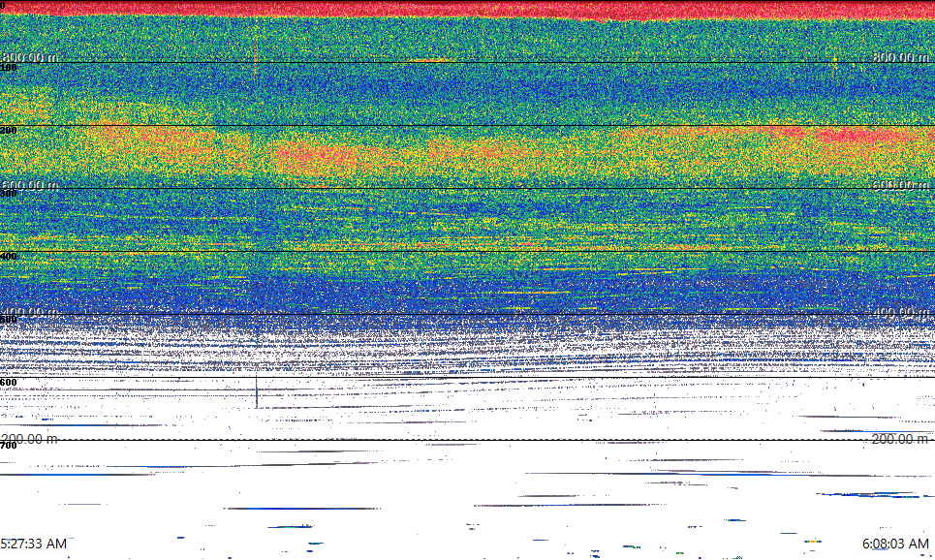Image resolution: width=935 pixels, height=560 pixels.
Task: Select the left-side 600.00 m range label
Action: [x=30, y=185]
